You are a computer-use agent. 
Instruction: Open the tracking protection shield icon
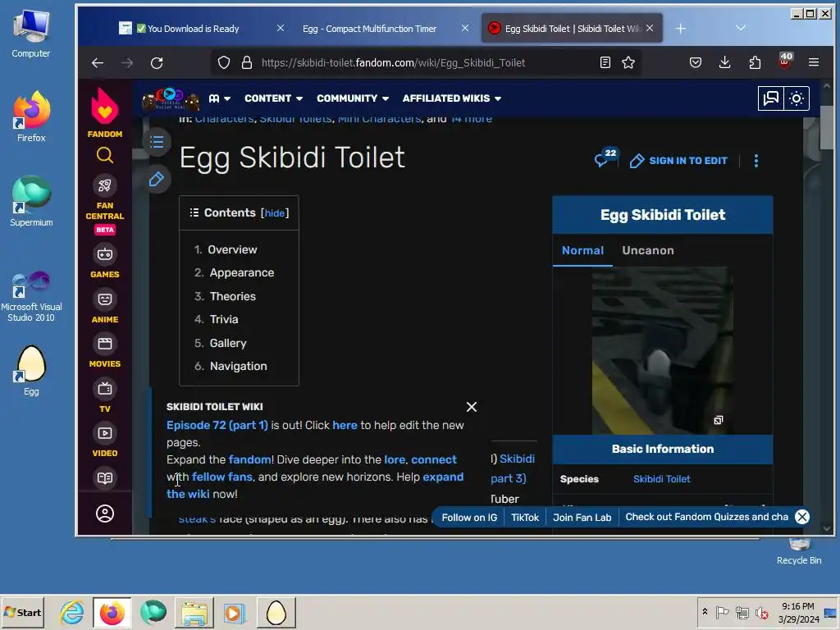click(224, 62)
